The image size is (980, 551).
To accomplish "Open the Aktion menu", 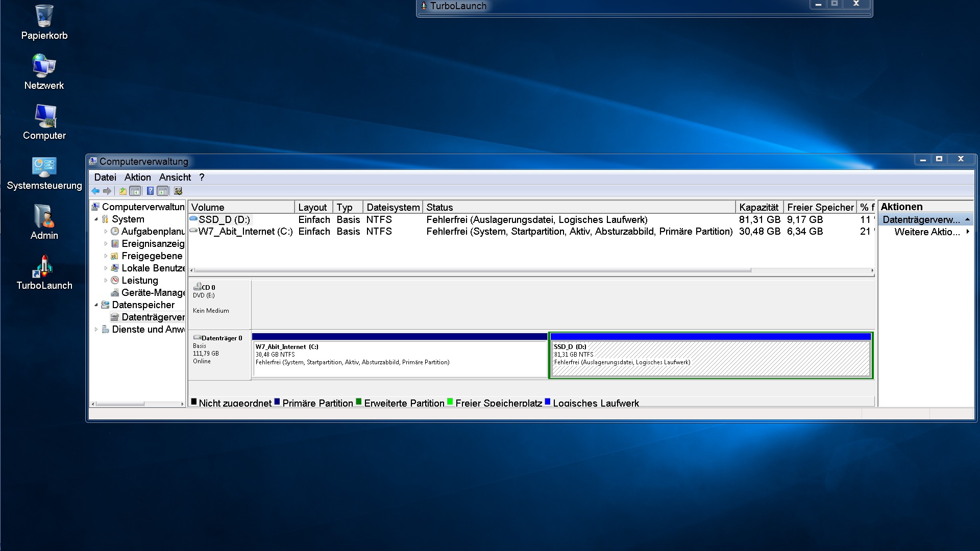I will click(137, 178).
